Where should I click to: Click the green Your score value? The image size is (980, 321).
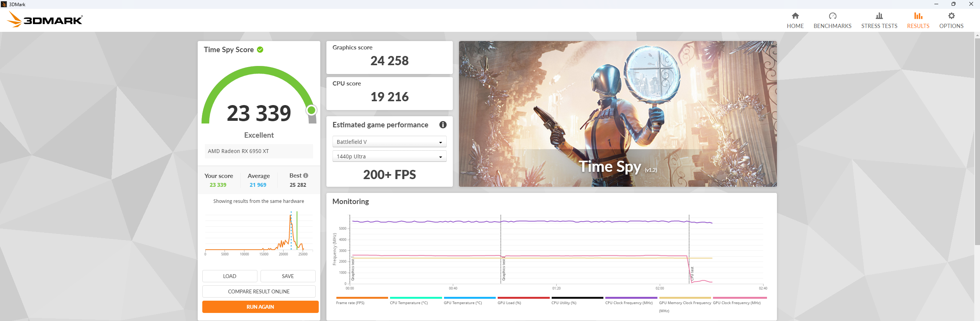click(x=218, y=185)
